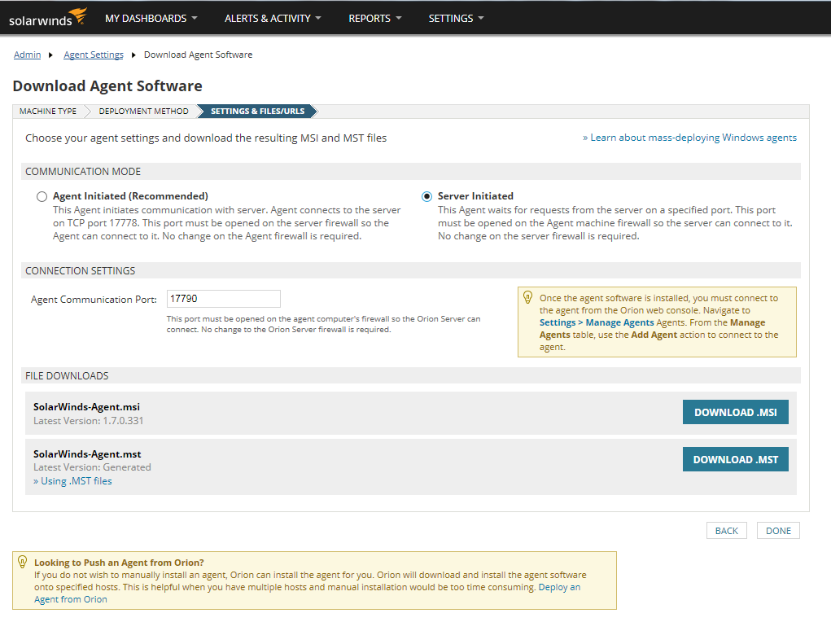831x644 pixels.
Task: Click the Latest Version: Generated text
Action: pyautogui.click(x=92, y=467)
